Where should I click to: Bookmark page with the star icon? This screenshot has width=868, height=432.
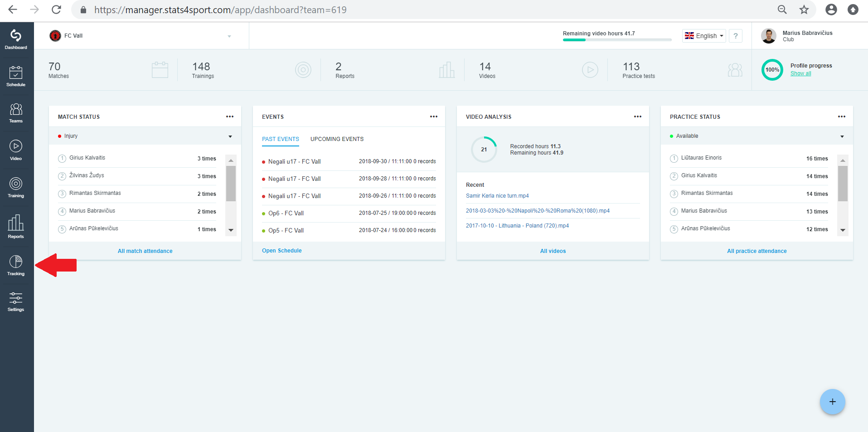coord(804,10)
